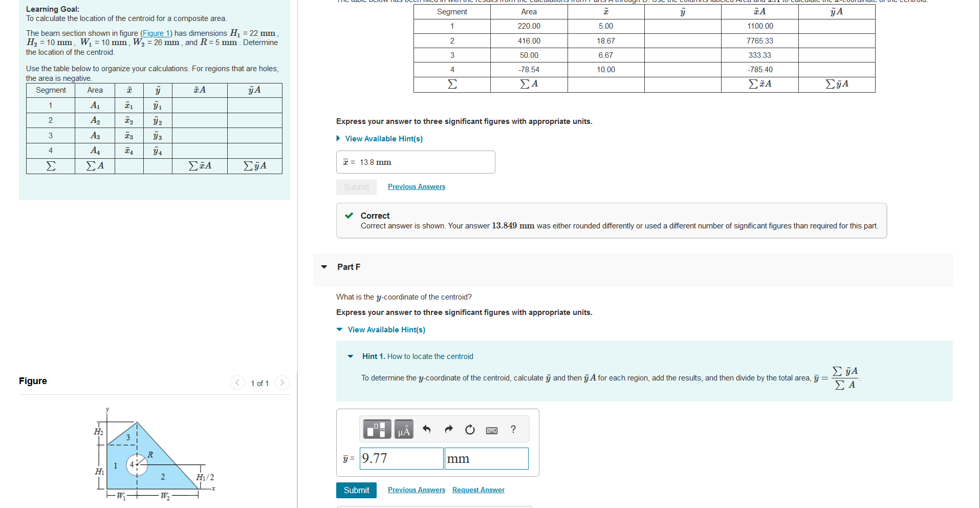Click the Part F question about y-coordinate
The height and width of the screenshot is (508, 980).
click(404, 297)
